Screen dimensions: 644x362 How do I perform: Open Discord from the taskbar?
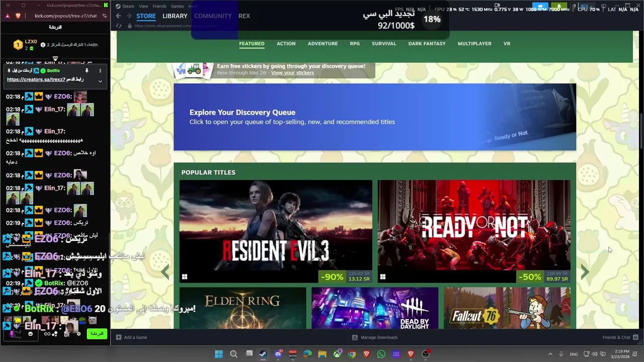(278, 354)
